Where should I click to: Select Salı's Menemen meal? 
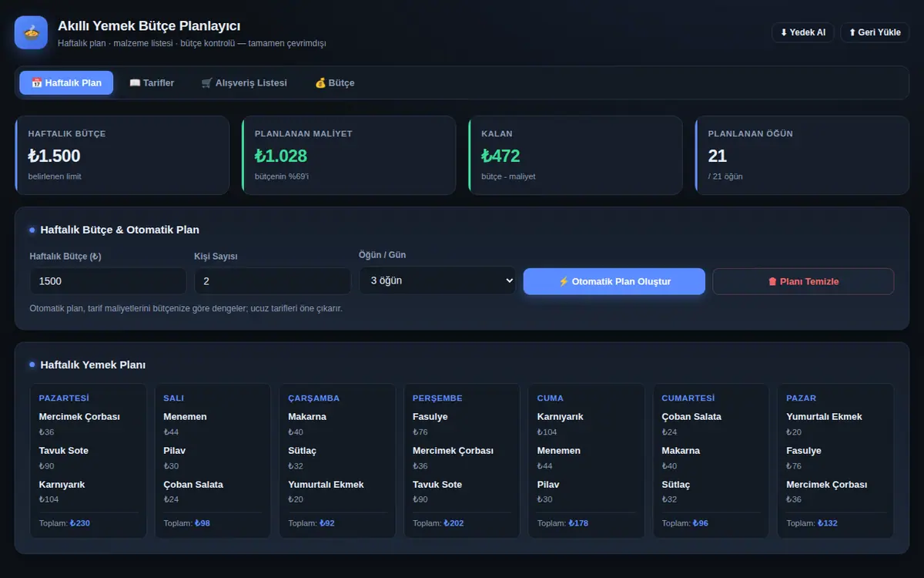(185, 417)
